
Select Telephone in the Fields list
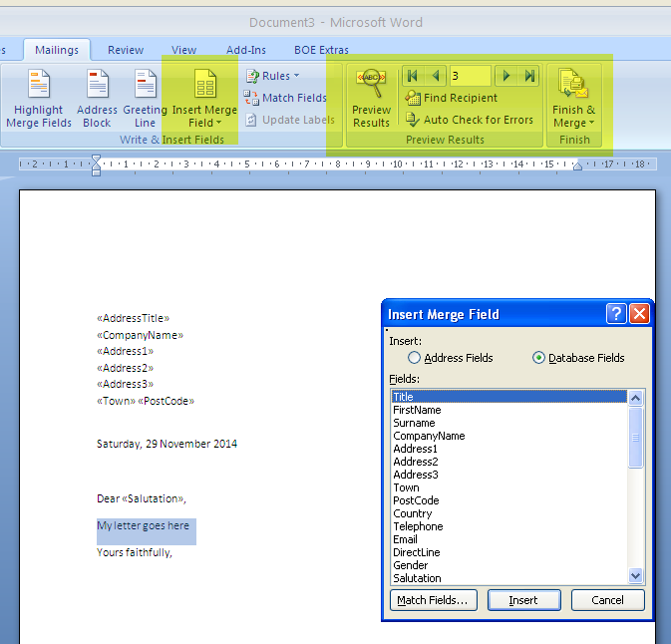(x=509, y=526)
